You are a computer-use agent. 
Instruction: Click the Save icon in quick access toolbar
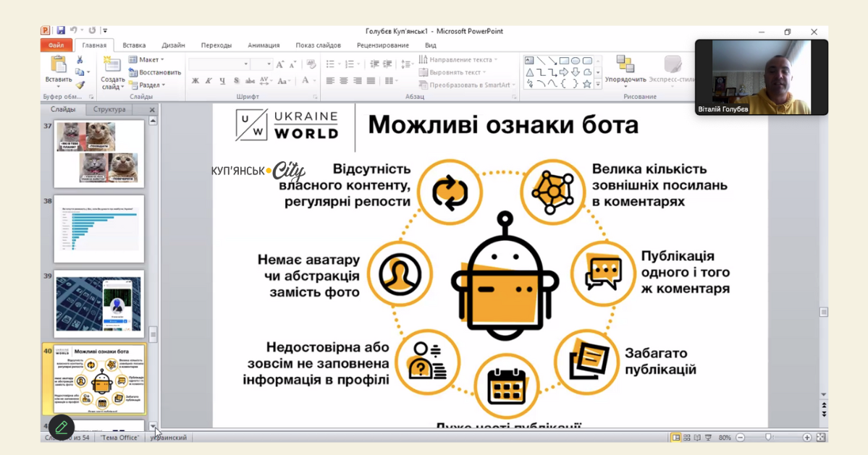pyautogui.click(x=61, y=31)
